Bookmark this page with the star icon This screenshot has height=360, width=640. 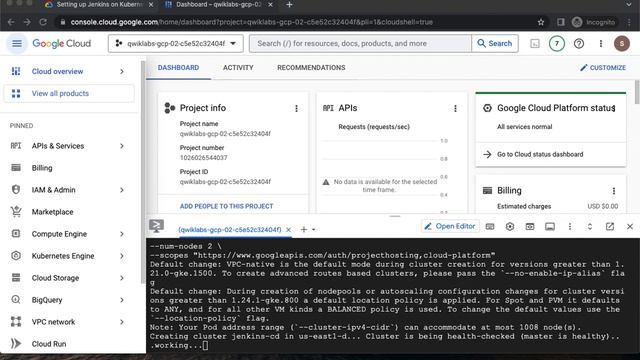click(x=541, y=22)
